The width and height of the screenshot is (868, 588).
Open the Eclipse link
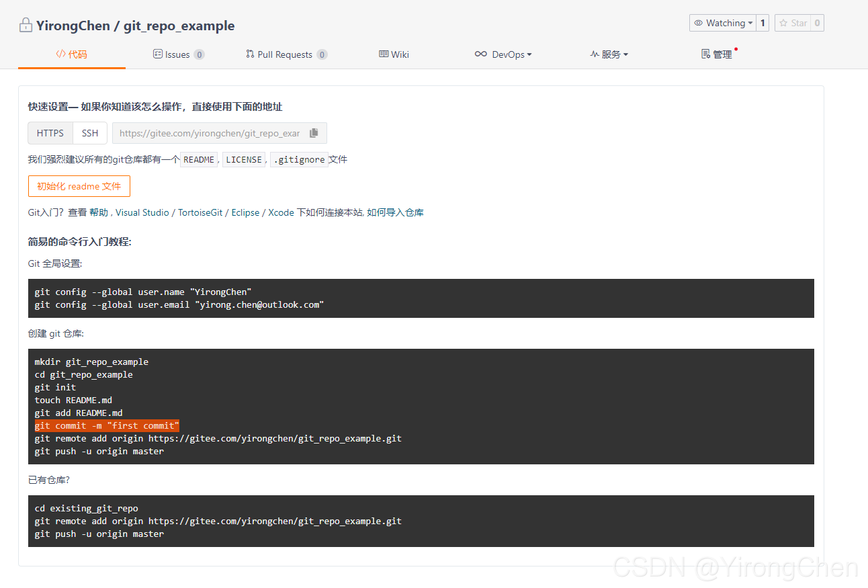pyautogui.click(x=245, y=212)
